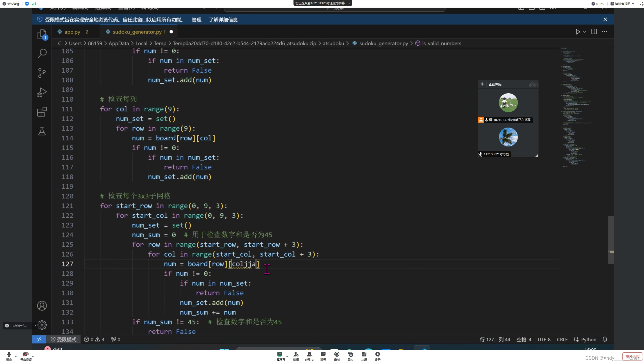Open the screen viewing options menu

pyautogui.click(x=348, y=3)
